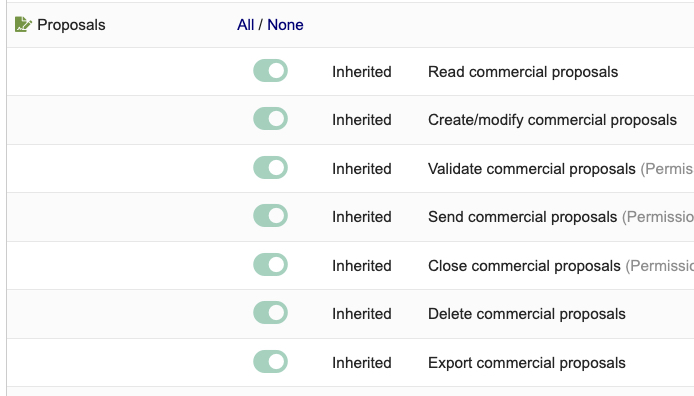
Task: Toggle the Read commercial proposals switch
Action: coord(270,71)
